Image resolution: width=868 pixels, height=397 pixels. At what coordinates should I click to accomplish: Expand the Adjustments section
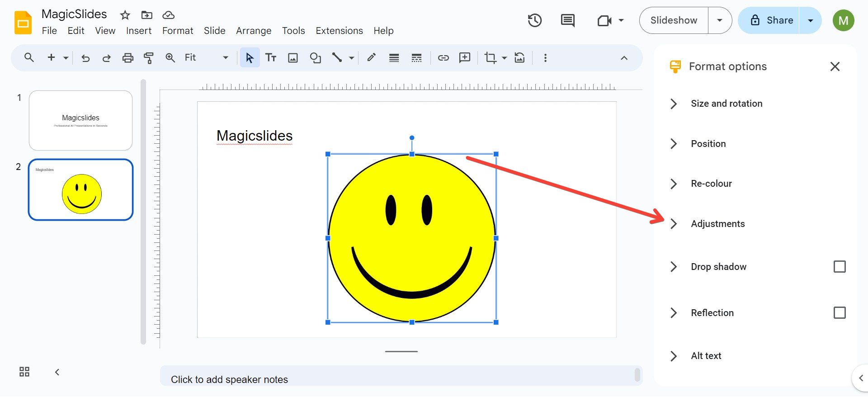pos(717,224)
